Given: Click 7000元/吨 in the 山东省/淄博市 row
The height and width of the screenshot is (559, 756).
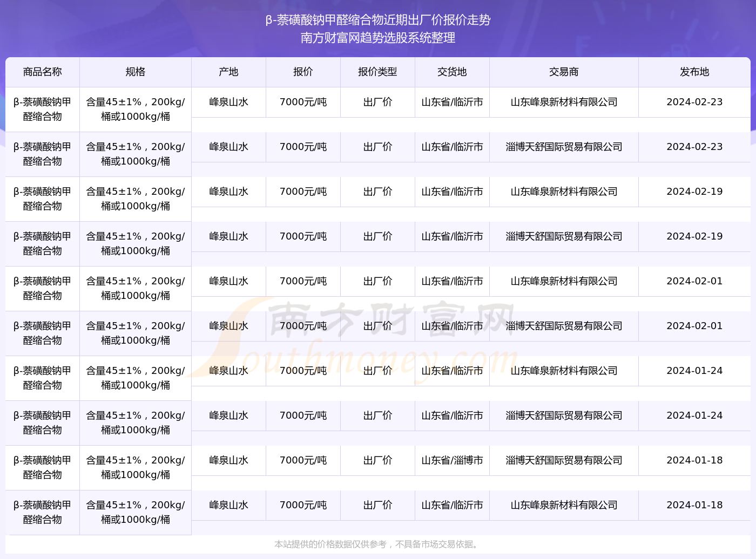Looking at the screenshot, I should point(303,460).
